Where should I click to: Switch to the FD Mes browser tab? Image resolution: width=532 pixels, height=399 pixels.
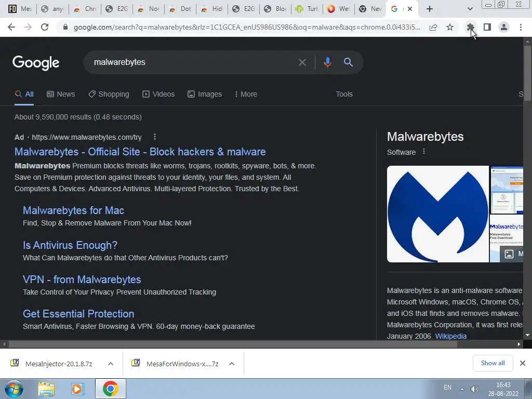pyautogui.click(x=20, y=9)
